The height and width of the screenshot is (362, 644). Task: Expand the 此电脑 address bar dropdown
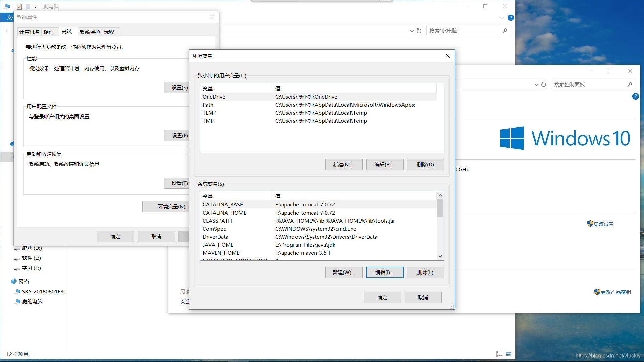412,31
